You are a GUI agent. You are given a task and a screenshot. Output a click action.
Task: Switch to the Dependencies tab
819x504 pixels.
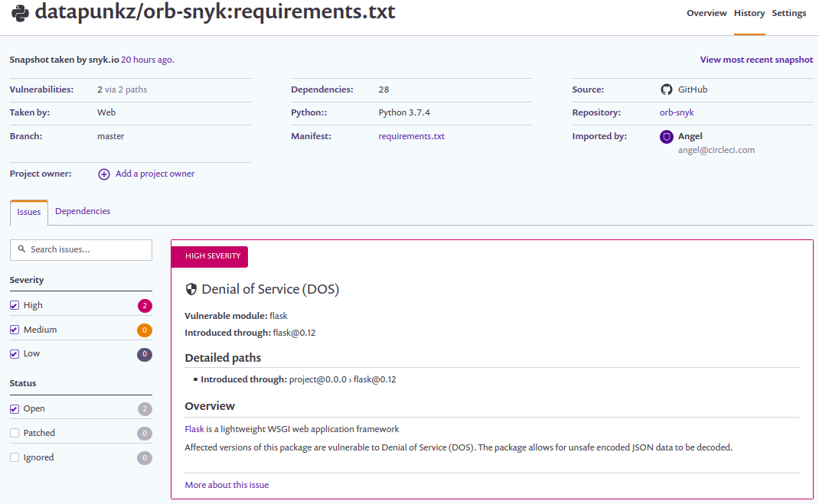tap(83, 211)
